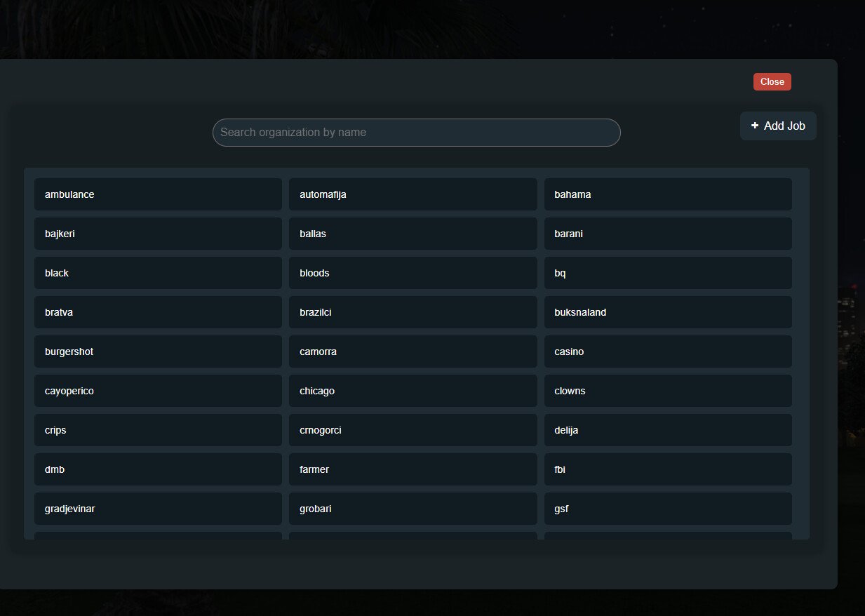Screen dimensions: 865x616
Task: Choose the cayoperico organization
Action: point(158,391)
